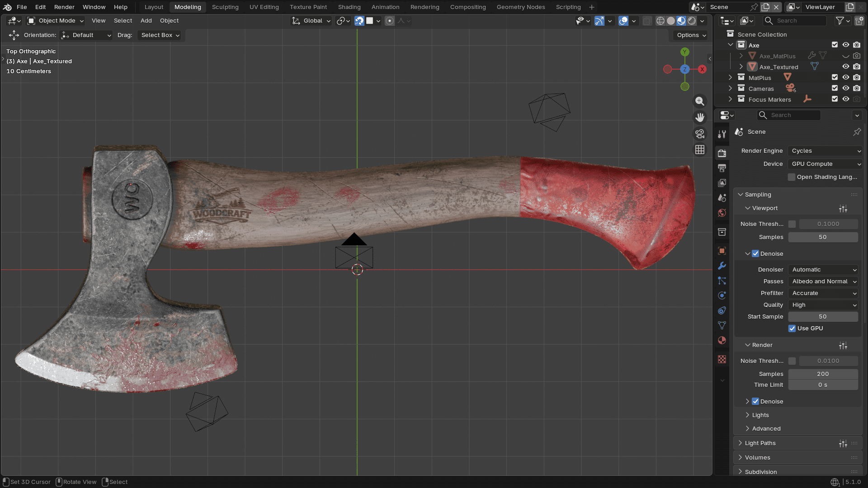868x488 pixels.
Task: Click the zoom magnifier icon in viewport
Action: click(700, 101)
